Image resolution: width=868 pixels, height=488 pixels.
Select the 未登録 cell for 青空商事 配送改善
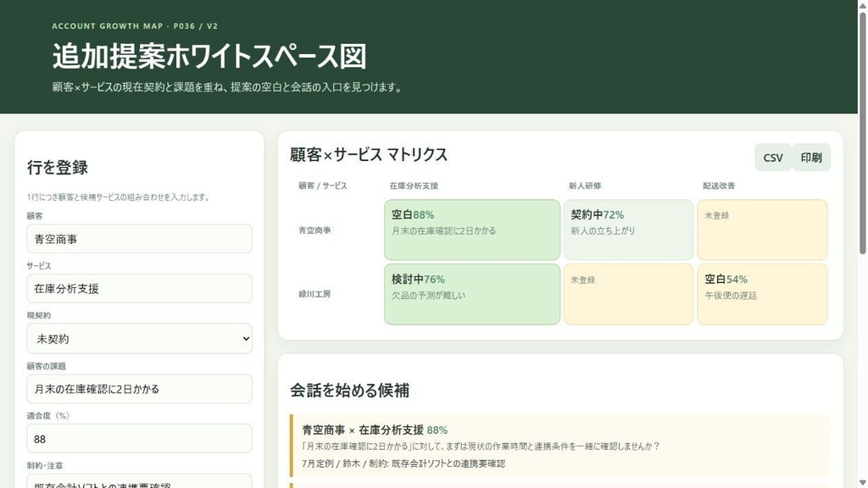[x=762, y=230]
